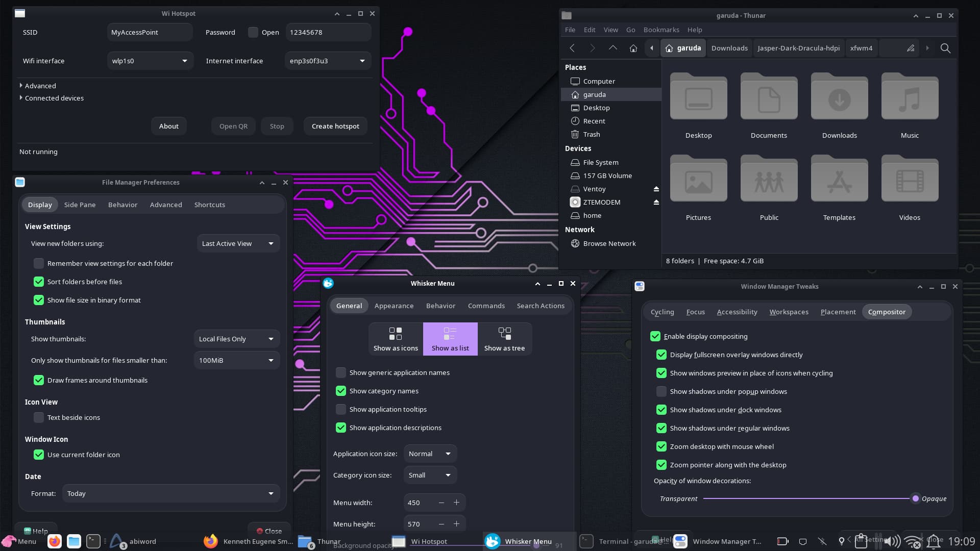Open the Wifi interface wlp1s0 dropdown
Image resolution: width=980 pixels, height=551 pixels.
click(150, 61)
